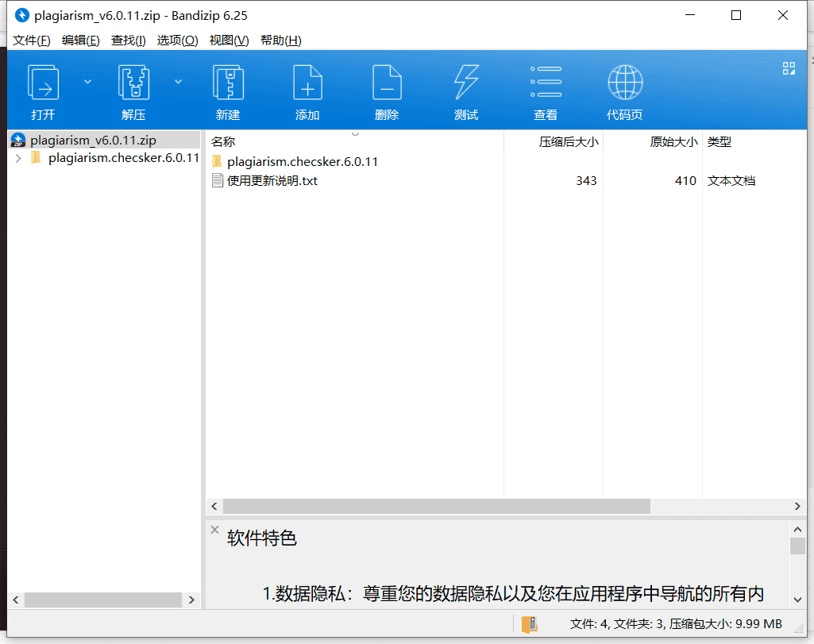Click the grid layout icon in the toolbar corner
Viewport: 814px width, 644px height.
coord(789,68)
